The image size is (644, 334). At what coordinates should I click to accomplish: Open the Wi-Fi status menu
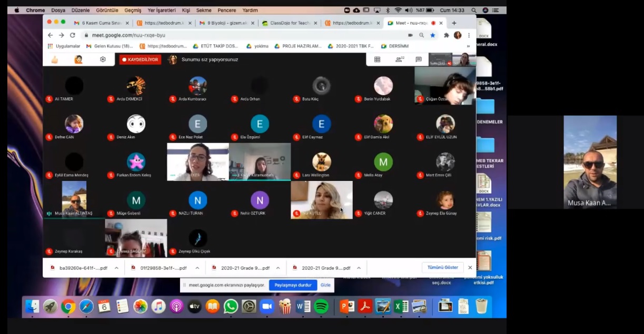pos(398,10)
